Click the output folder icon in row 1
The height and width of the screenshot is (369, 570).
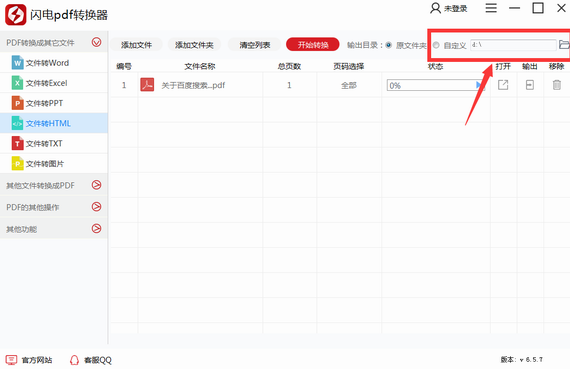tap(530, 85)
